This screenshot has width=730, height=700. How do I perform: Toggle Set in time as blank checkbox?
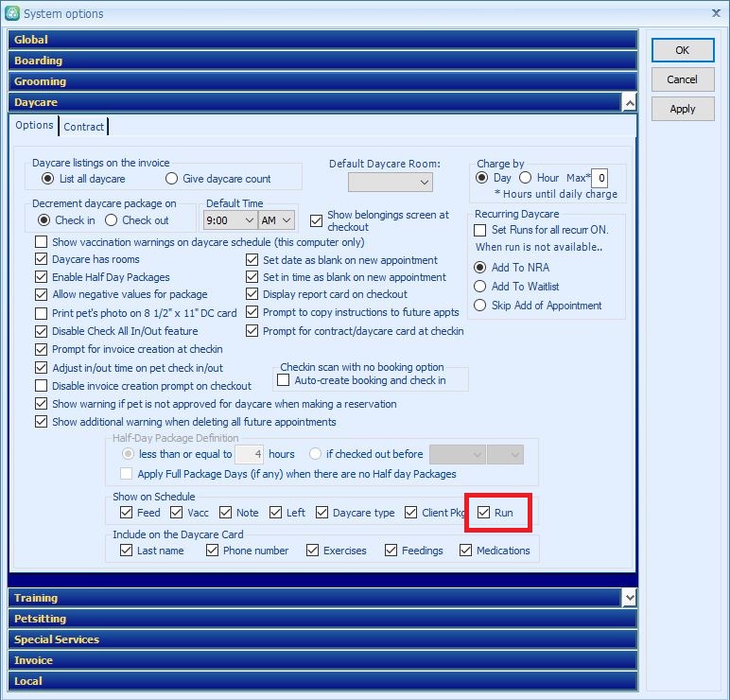coord(252,277)
